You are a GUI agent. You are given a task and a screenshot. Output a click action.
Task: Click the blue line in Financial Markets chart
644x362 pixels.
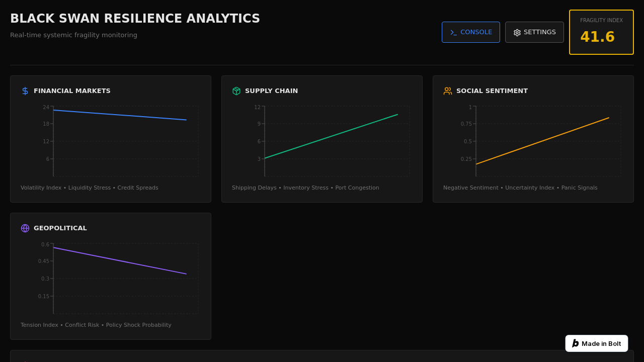[x=120, y=115]
